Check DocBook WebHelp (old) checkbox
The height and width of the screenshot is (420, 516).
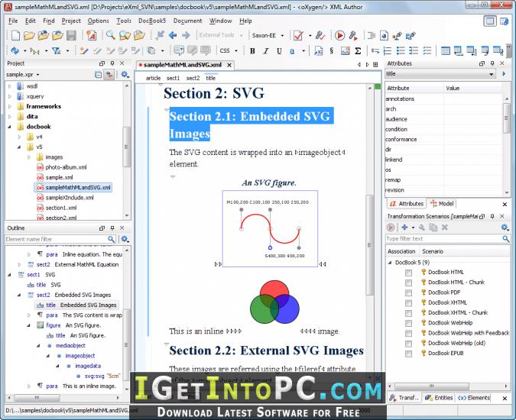pos(408,344)
